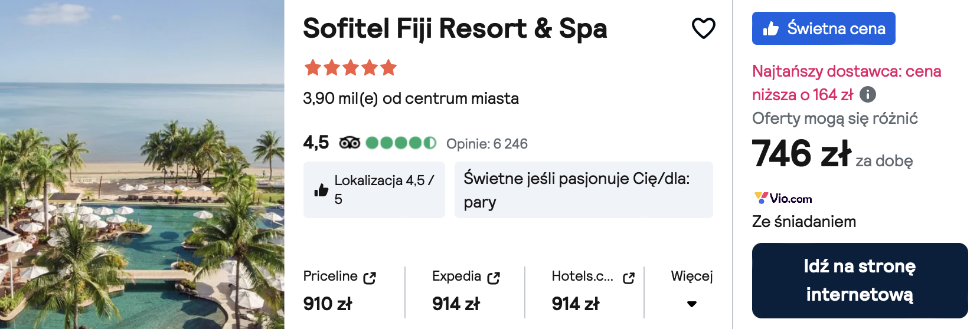Click thumbs-up icon in Świetna cena badge
The image size is (980, 329).
(771, 28)
